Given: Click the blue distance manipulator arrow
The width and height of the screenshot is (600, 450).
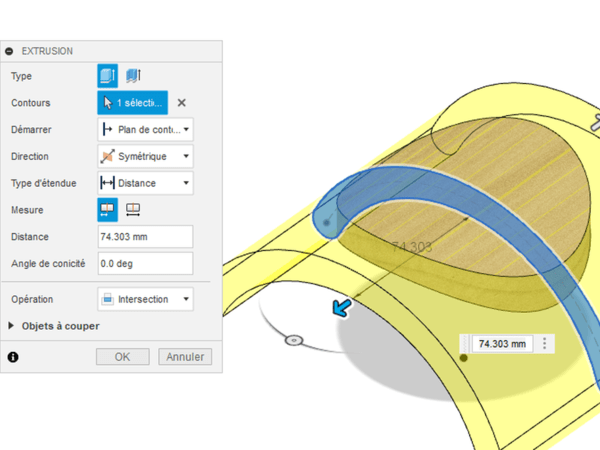Looking at the screenshot, I should point(342,308).
